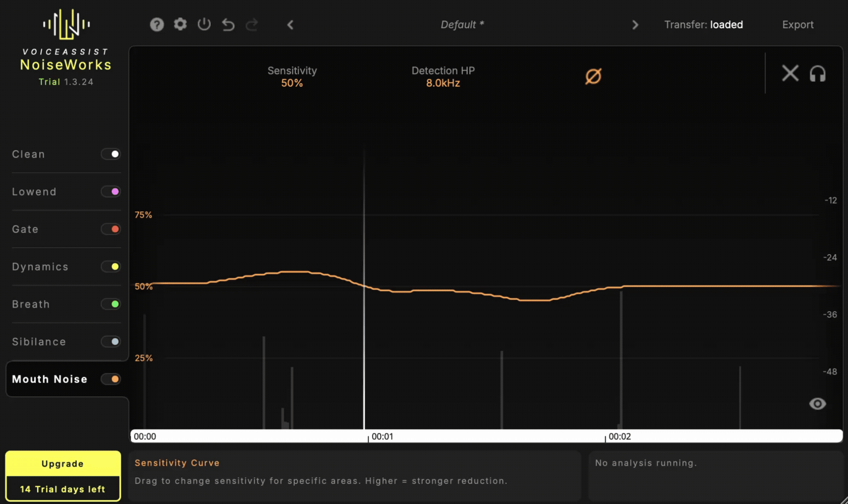This screenshot has width=848, height=504.
Task: Open the help question mark icon
Action: click(157, 25)
